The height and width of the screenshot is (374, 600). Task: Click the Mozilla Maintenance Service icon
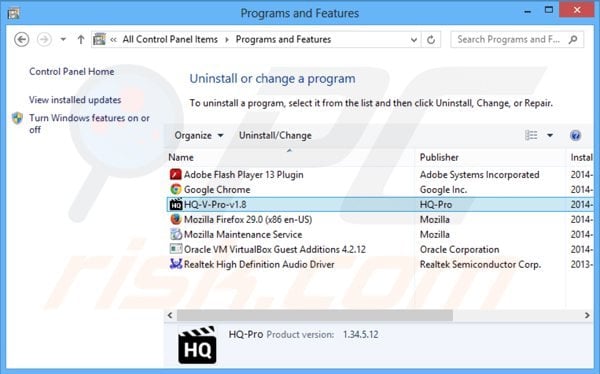pyautogui.click(x=176, y=234)
